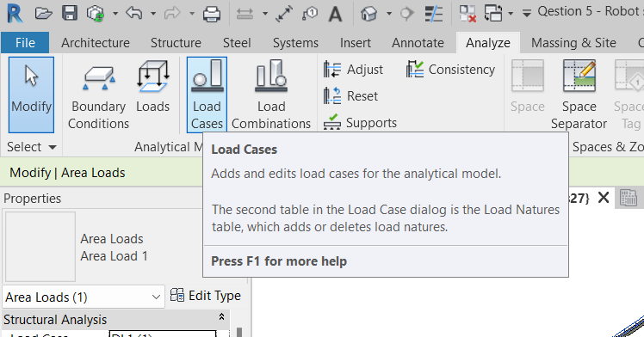Open the Default 3D View house icon
Viewport: 644px width, 337px height.
(x=368, y=14)
